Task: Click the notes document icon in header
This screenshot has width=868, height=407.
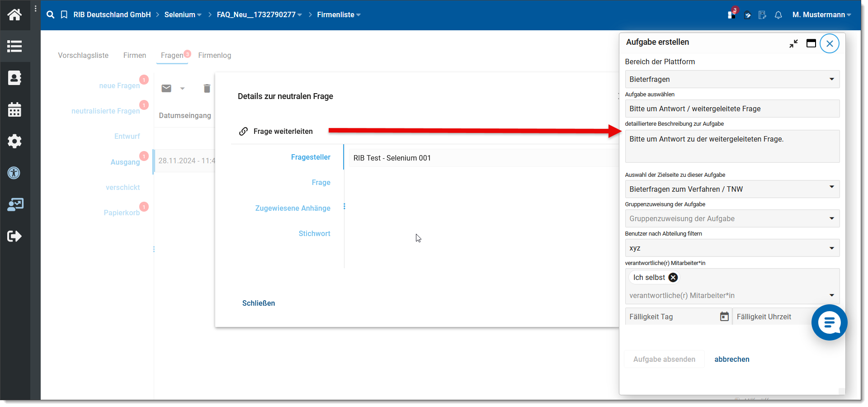Action: coord(762,15)
